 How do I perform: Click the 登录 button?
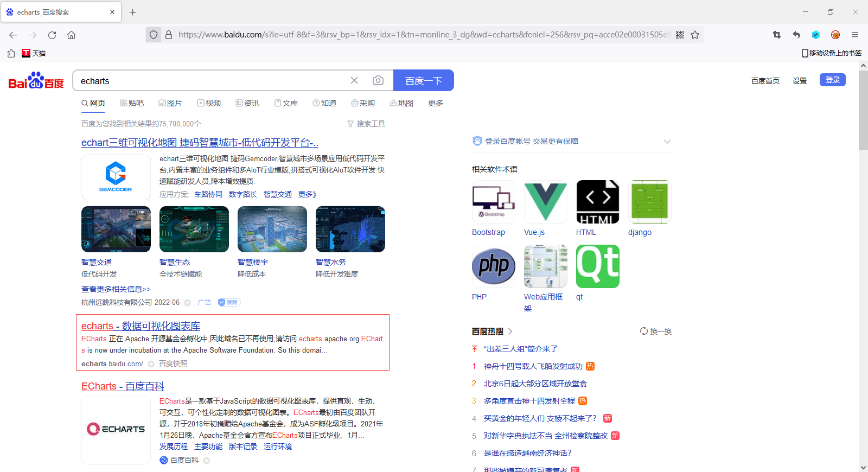(833, 80)
